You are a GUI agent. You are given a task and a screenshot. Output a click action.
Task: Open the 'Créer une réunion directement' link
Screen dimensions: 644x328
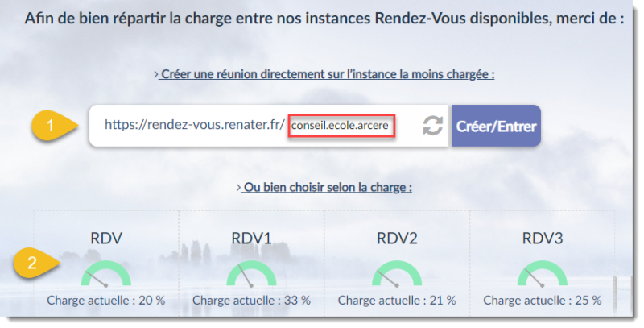pos(324,74)
